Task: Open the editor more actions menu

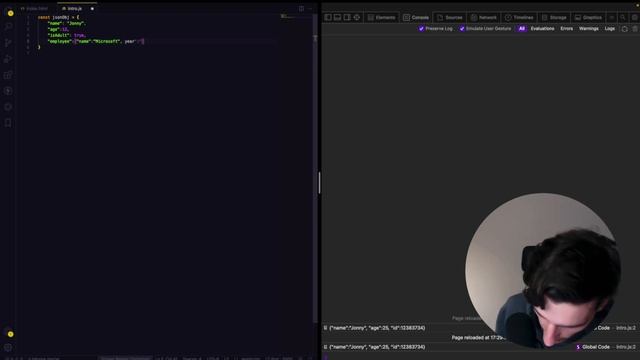Action: (310, 8)
